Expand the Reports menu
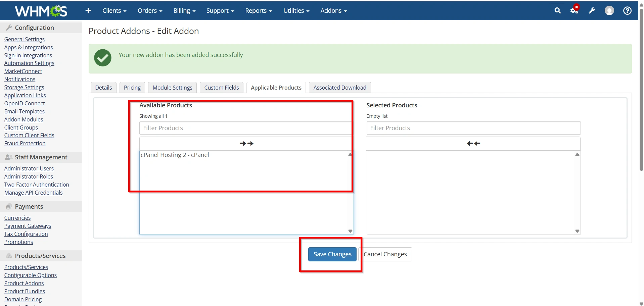Viewport: 644px width, 306px height. pyautogui.click(x=259, y=11)
